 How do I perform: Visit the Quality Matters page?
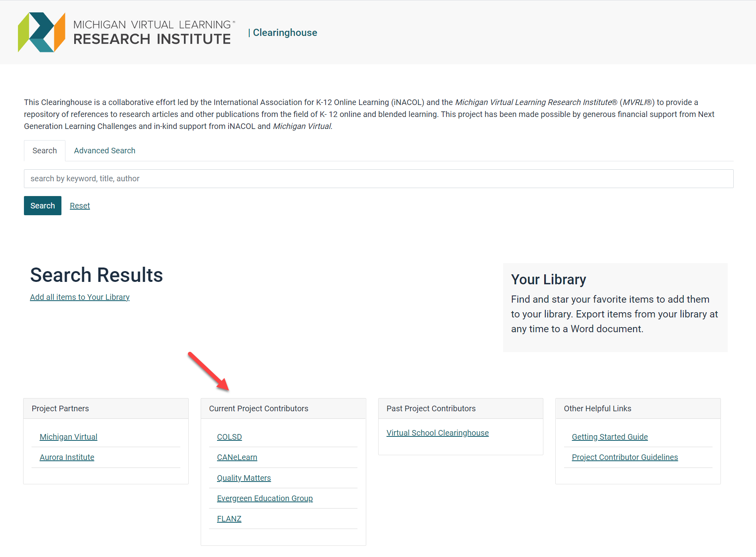[244, 478]
